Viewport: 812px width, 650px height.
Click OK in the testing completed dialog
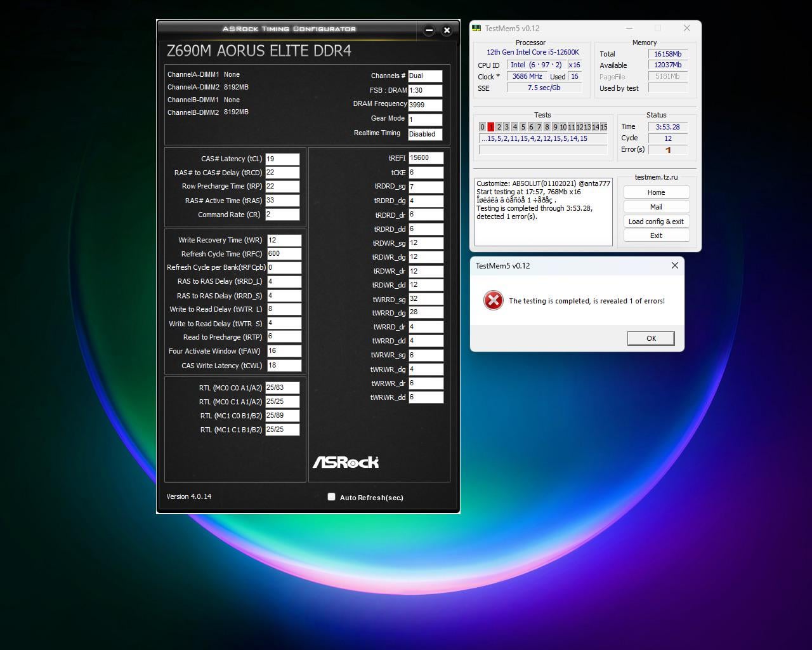(x=651, y=338)
